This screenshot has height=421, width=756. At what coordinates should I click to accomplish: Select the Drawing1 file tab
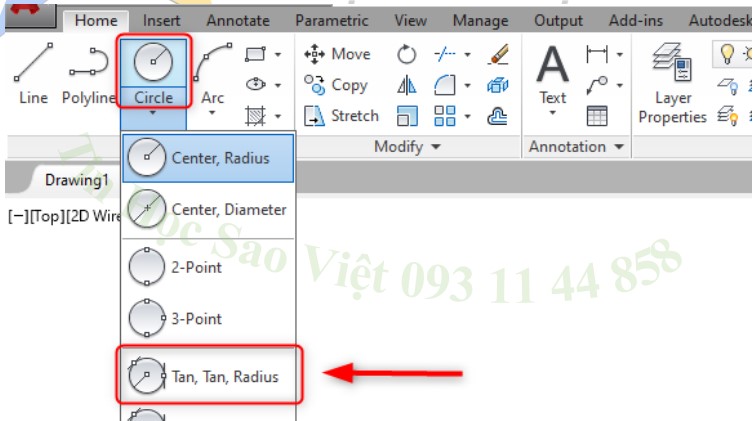coord(77,180)
